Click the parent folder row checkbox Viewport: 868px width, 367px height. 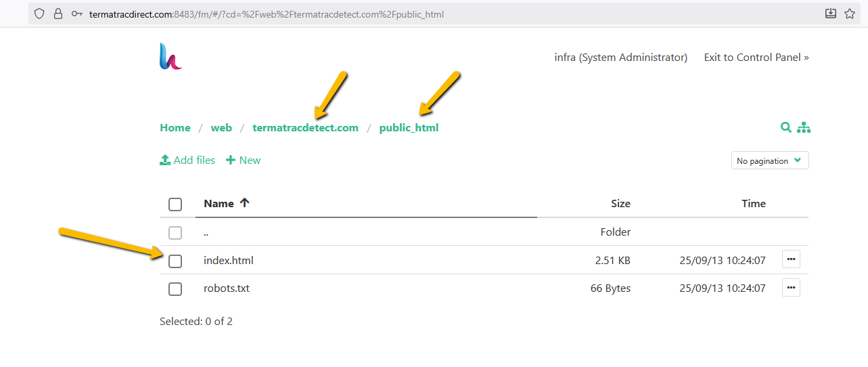pyautogui.click(x=175, y=233)
